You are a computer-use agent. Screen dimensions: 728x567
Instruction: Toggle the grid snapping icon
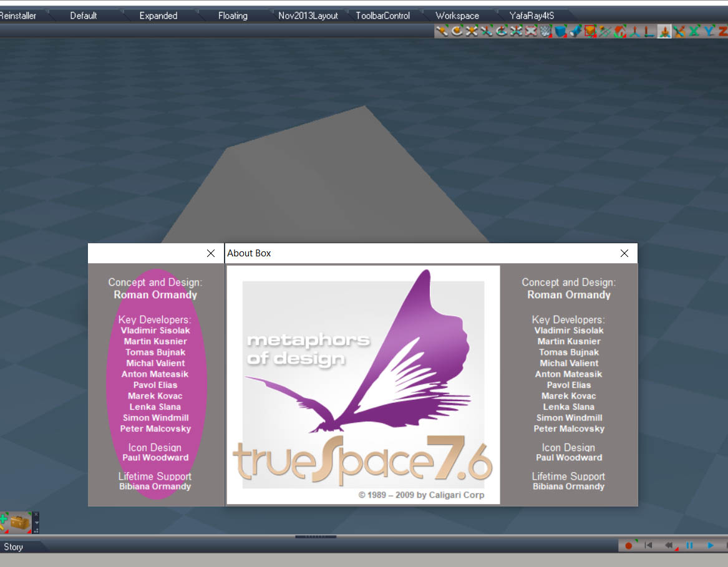pos(605,31)
